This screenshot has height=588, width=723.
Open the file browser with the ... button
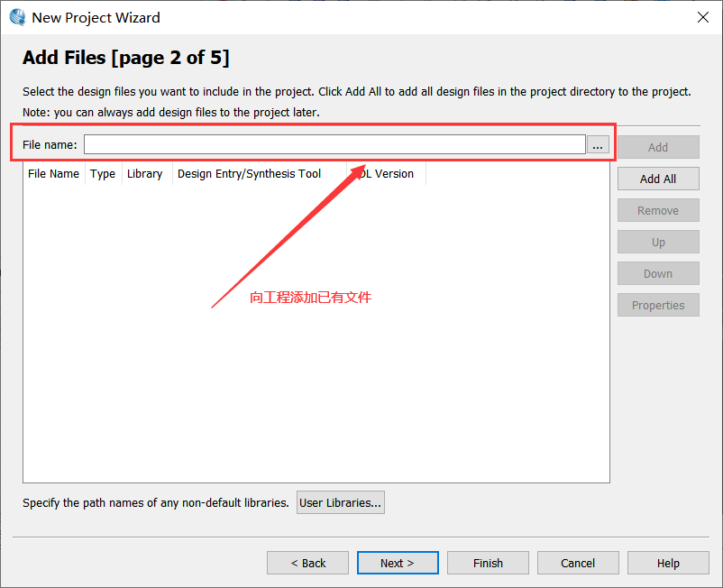click(598, 145)
